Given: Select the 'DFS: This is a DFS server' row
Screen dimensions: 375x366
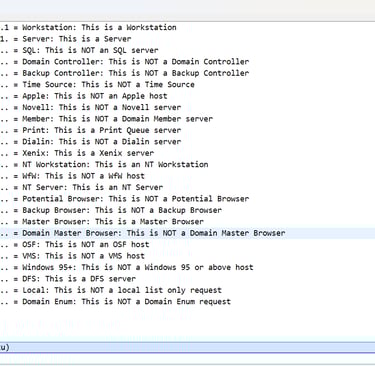Looking at the screenshot, I should [x=68, y=279].
